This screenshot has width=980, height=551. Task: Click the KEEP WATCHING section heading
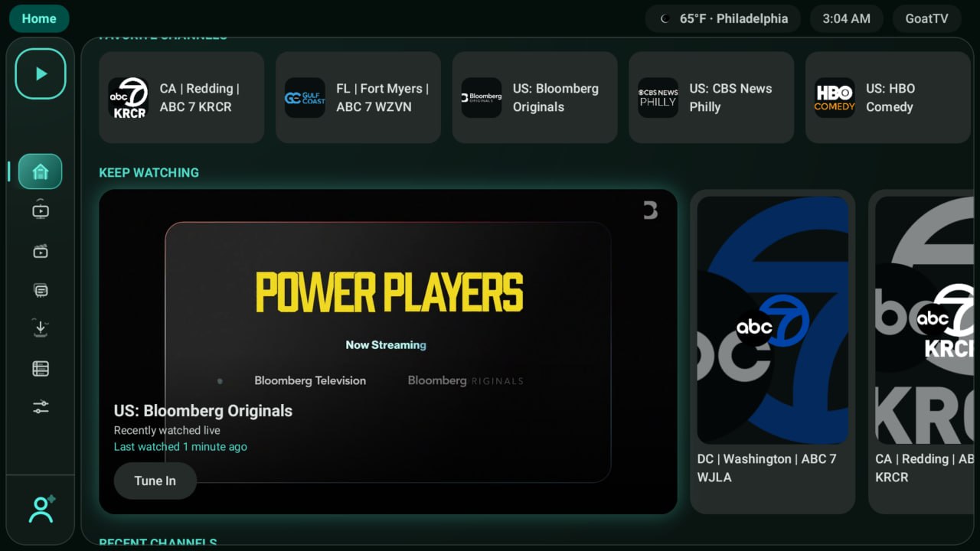(x=149, y=172)
